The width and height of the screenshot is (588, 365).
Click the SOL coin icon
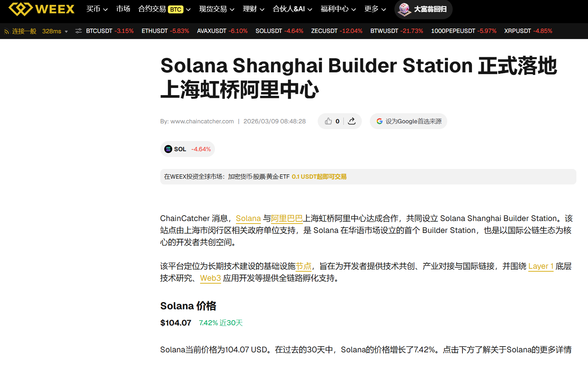coord(168,149)
